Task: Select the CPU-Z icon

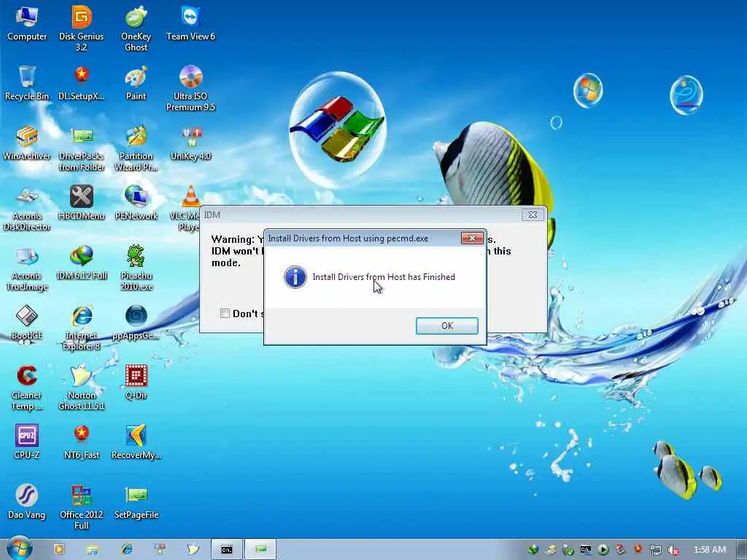Action: [27, 442]
